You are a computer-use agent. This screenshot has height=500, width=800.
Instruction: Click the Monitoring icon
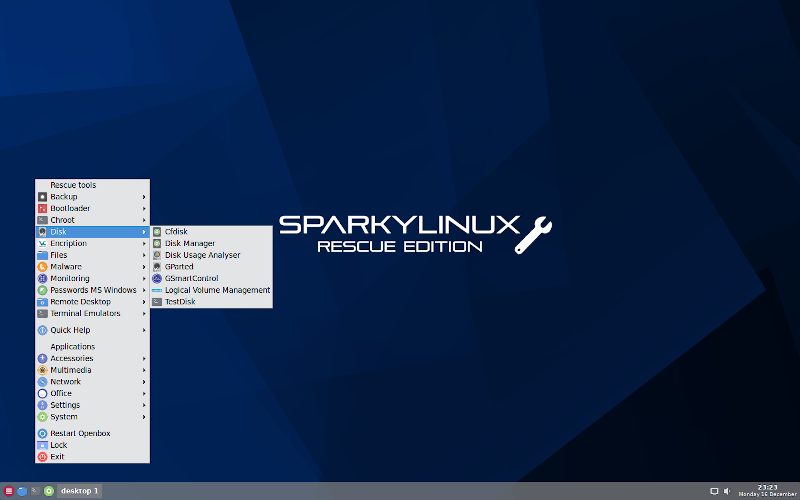pyautogui.click(x=42, y=279)
